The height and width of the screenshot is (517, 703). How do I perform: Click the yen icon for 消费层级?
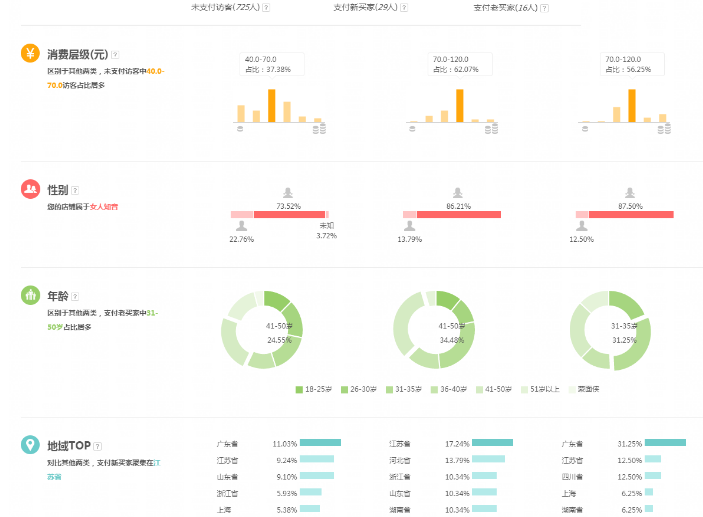click(30, 54)
